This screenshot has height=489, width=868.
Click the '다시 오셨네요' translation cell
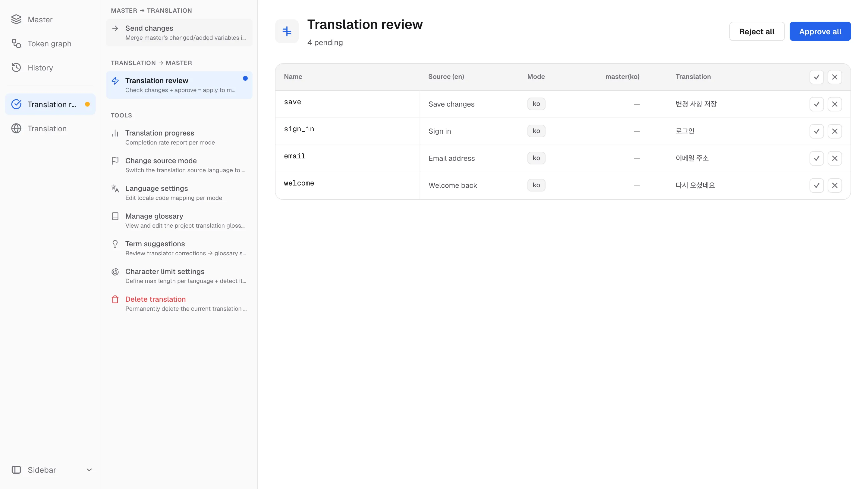pyautogui.click(x=695, y=185)
